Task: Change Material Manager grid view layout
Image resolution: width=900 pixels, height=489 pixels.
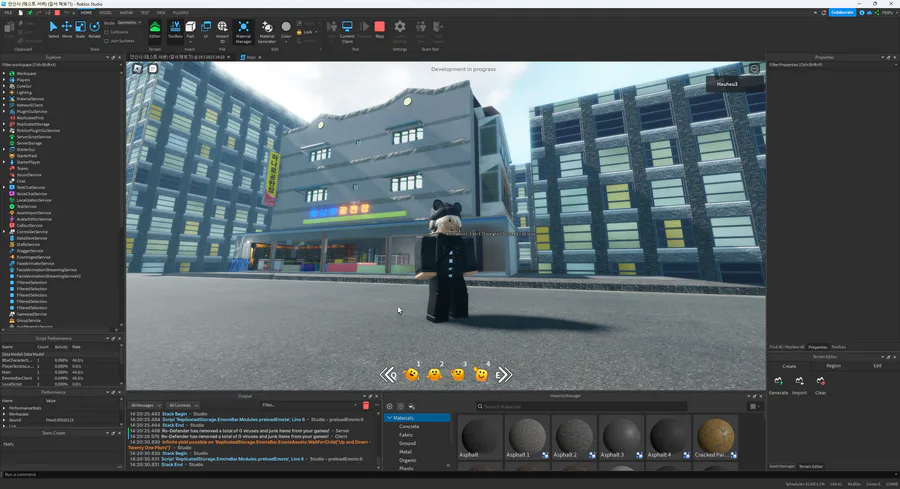Action: (x=755, y=406)
